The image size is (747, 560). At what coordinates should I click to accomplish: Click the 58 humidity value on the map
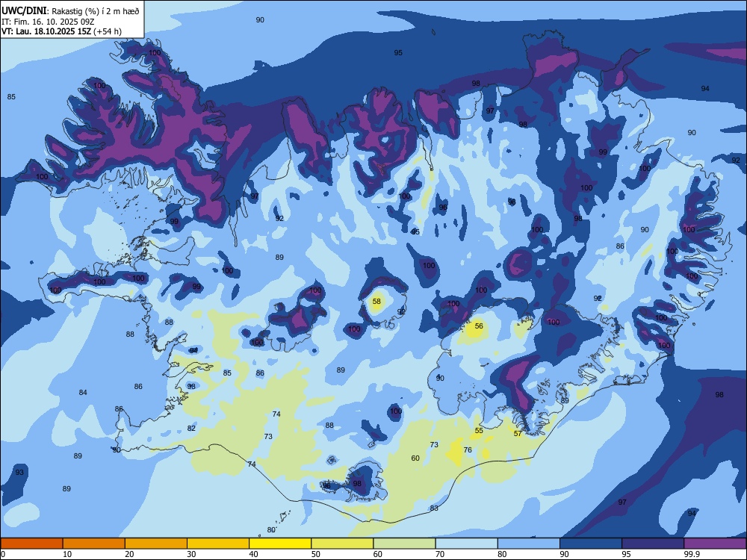tap(376, 302)
